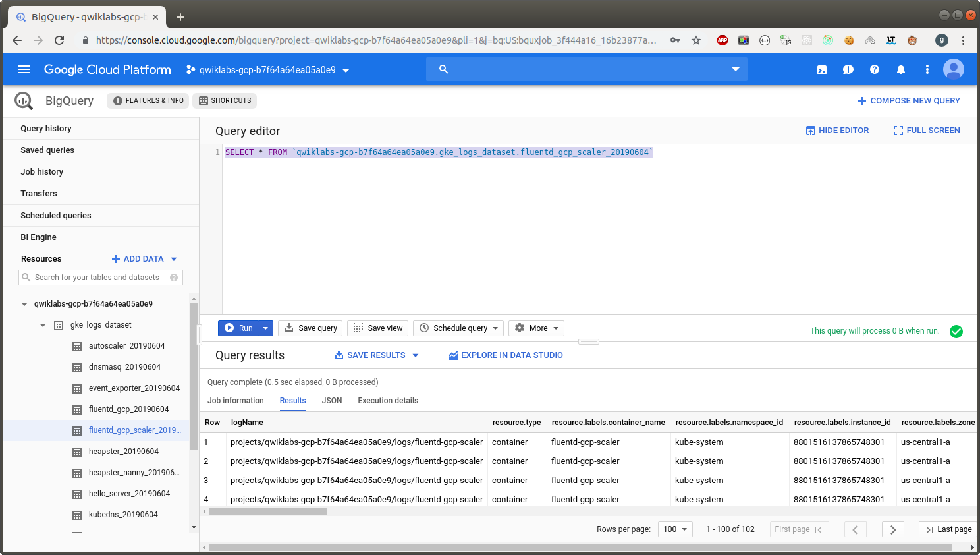Click the results table horizontal scrollbar
The height and width of the screenshot is (555, 980).
click(x=267, y=511)
